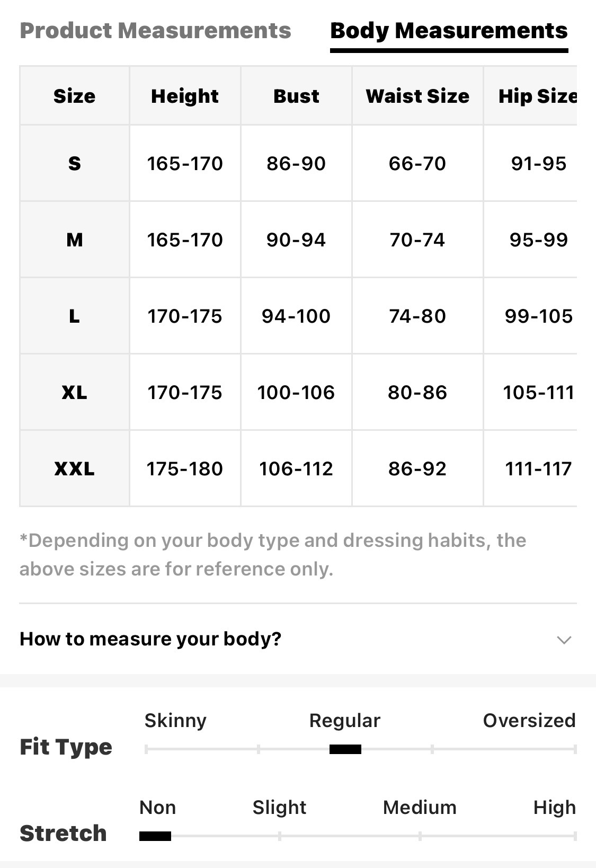Click the chevron beside the measure guide

coord(564,640)
